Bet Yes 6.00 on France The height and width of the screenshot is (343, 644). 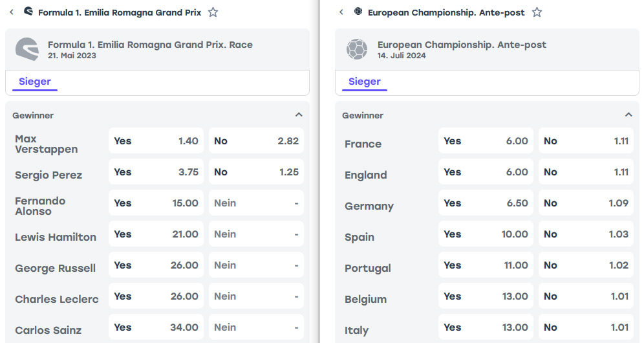point(486,140)
